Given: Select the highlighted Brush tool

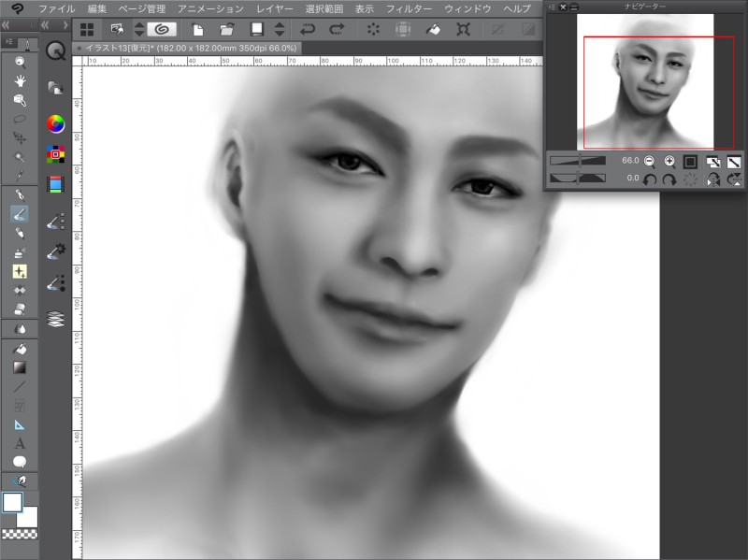Looking at the screenshot, I should coord(20,214).
